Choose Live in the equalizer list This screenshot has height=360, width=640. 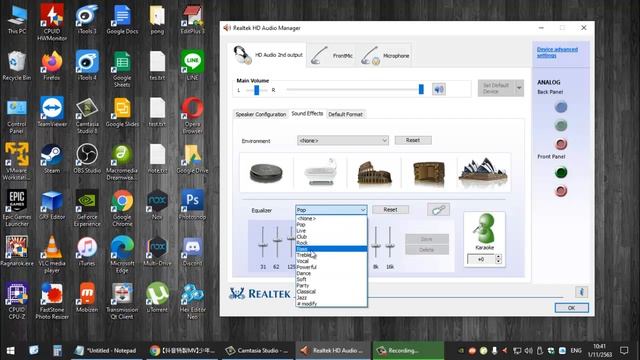click(x=331, y=231)
